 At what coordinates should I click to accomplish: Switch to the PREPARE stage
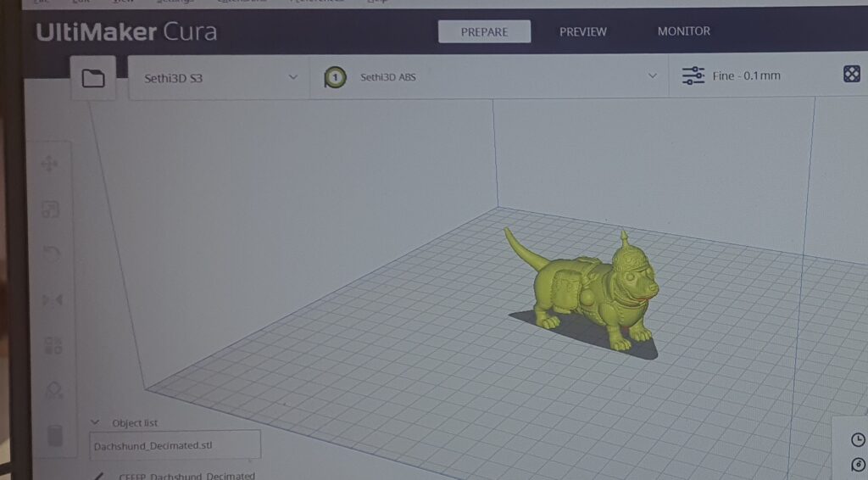[x=484, y=31]
